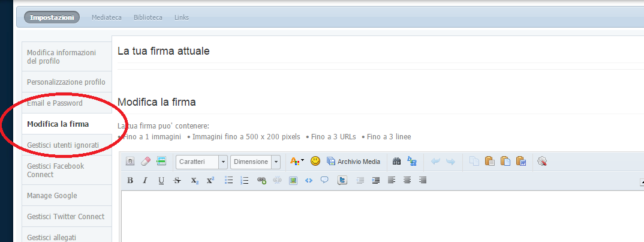This screenshot has height=242, width=644.
Task: Open Archivio Media
Action: coord(353,162)
